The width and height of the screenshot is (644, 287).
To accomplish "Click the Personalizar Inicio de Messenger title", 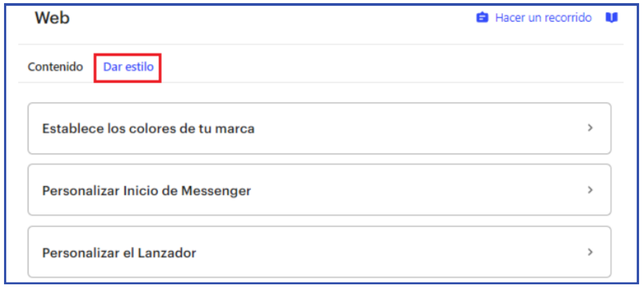I will (146, 191).
